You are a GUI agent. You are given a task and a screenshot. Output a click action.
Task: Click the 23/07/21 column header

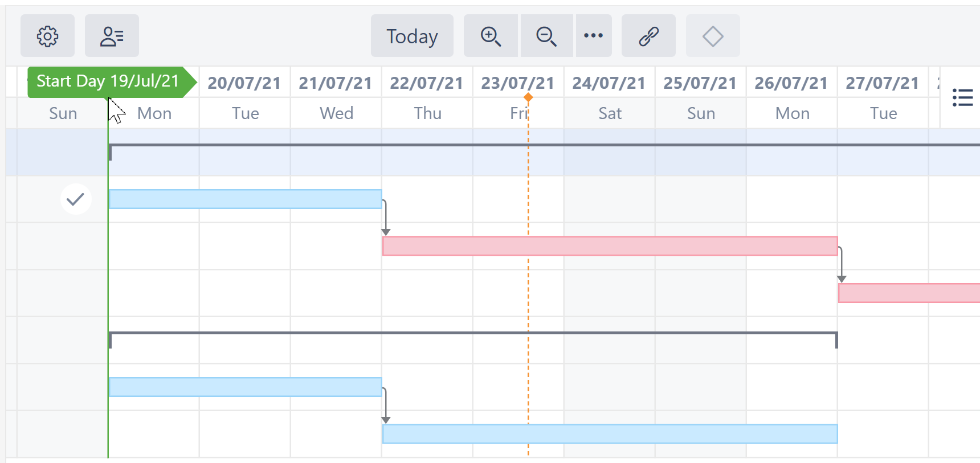(x=517, y=82)
